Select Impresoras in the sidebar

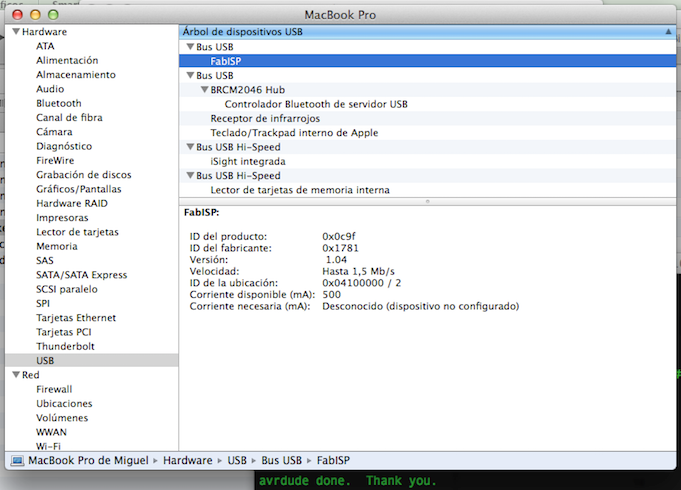tap(62, 218)
